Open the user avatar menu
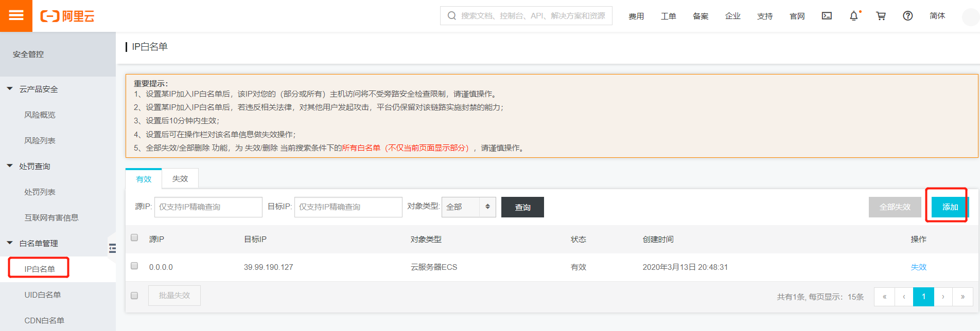This screenshot has width=980, height=331. [x=971, y=17]
